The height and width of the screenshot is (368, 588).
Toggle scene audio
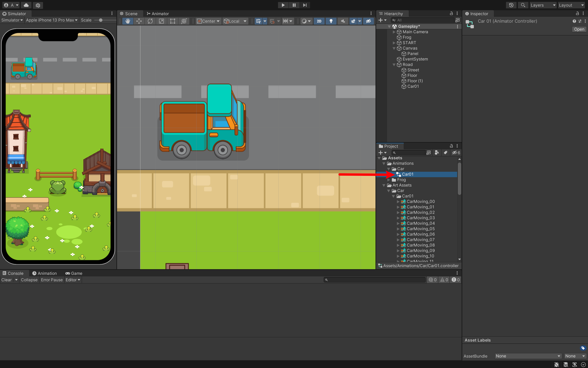pos(343,21)
